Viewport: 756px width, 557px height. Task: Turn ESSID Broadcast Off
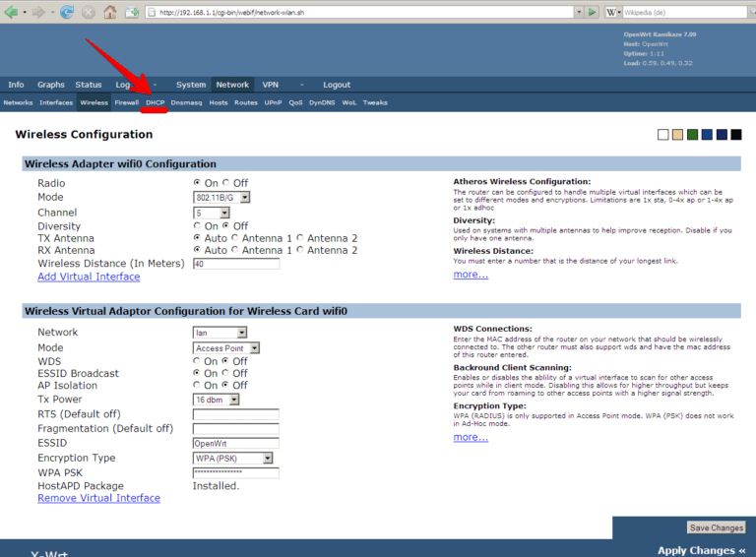225,374
